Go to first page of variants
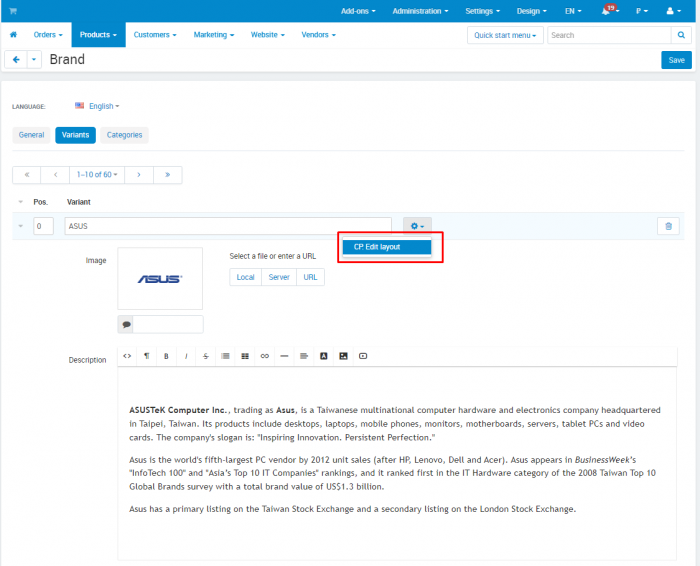700x566 pixels. click(x=27, y=175)
